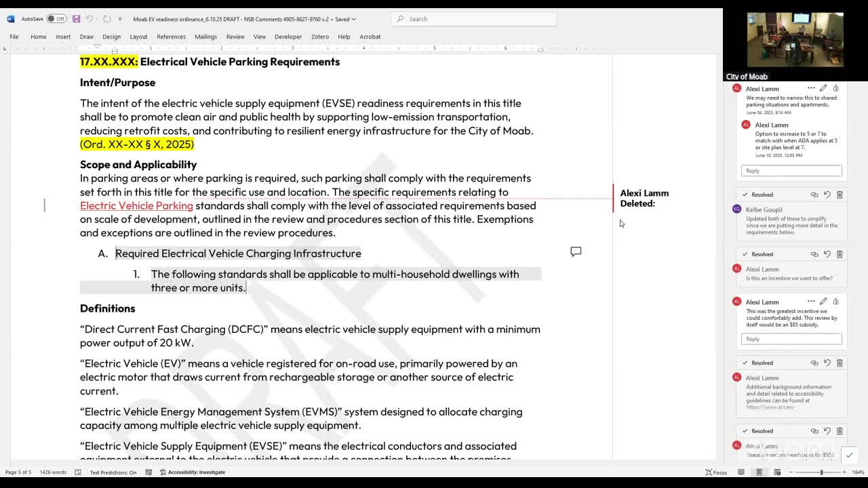
Task: Click Accessibility: Investigate in status bar
Action: tap(193, 472)
